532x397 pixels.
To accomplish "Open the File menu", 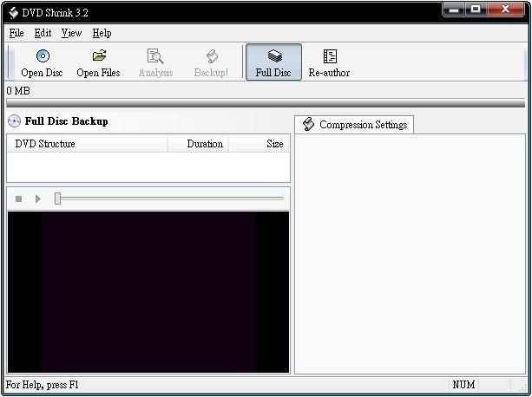I will pos(16,33).
